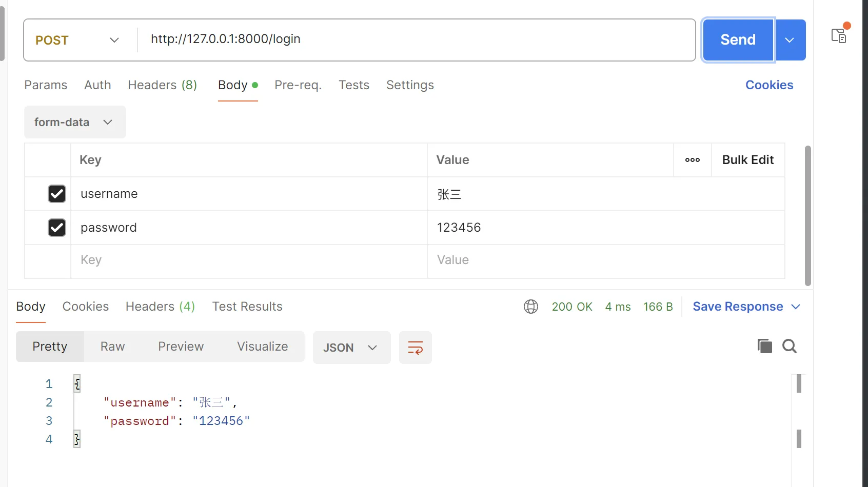Viewport: 868px width, 487px height.
Task: Toggle word wrap for response lines
Action: [x=416, y=348]
